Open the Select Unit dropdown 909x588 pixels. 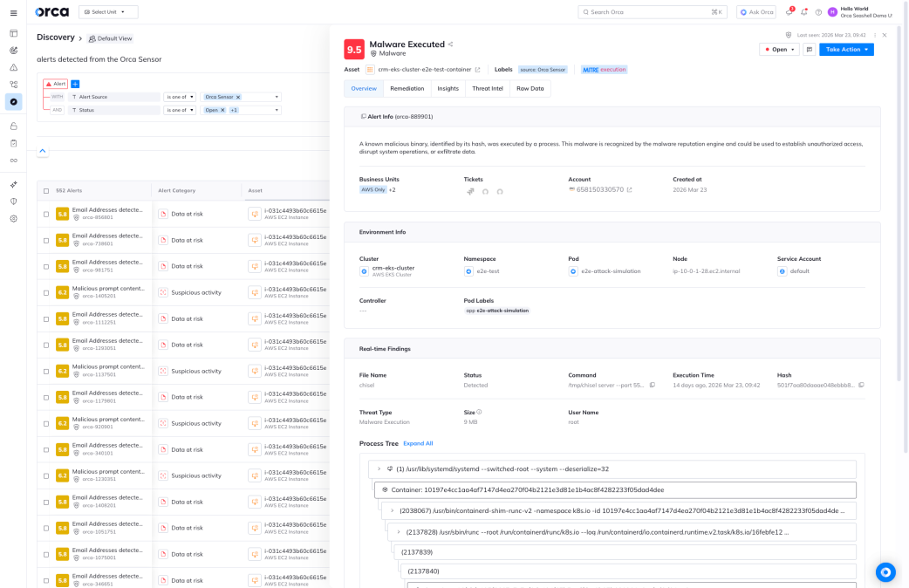[108, 12]
